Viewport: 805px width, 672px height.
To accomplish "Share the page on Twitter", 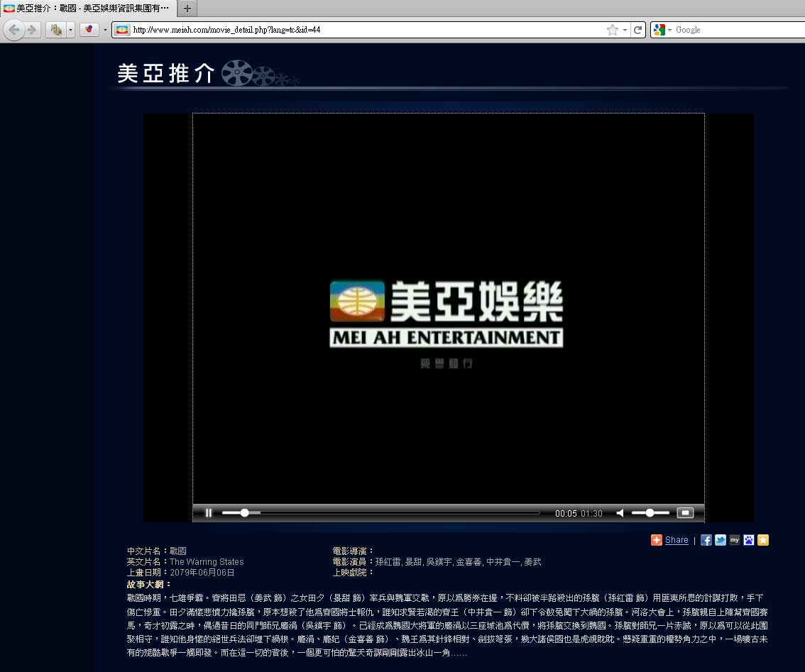I will (721, 540).
